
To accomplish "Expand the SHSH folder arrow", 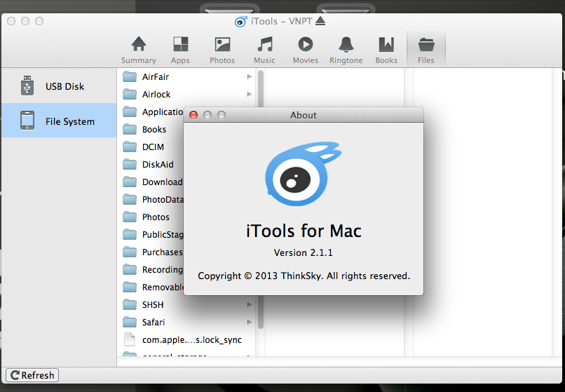I will [249, 305].
